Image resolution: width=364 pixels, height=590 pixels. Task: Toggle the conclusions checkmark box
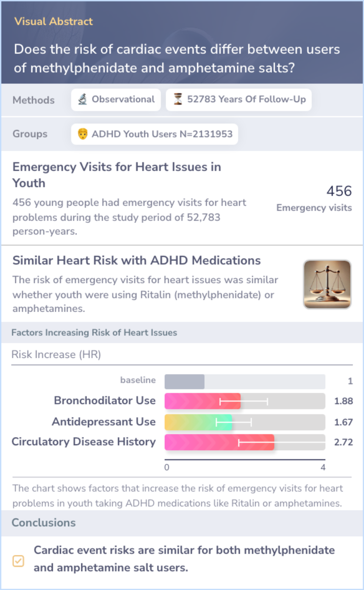[18, 561]
